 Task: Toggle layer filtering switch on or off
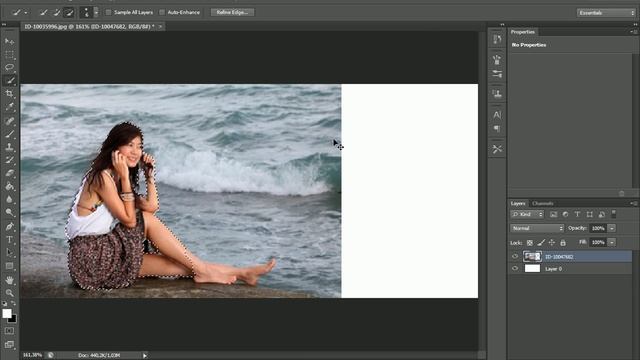[613, 214]
